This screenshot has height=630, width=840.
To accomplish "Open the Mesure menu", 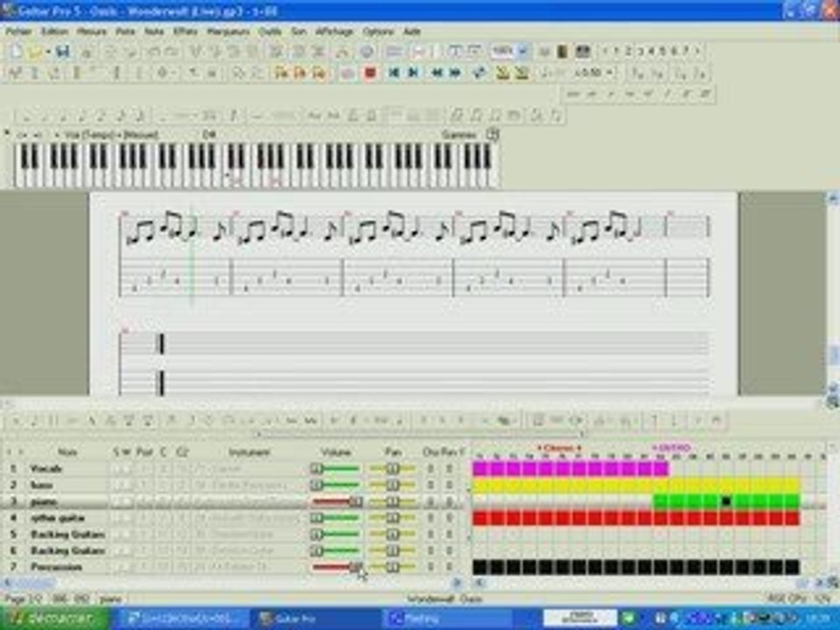I will (92, 31).
